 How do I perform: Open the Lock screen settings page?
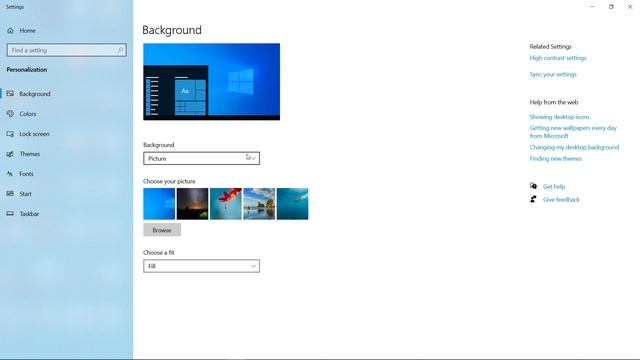pyautogui.click(x=34, y=134)
